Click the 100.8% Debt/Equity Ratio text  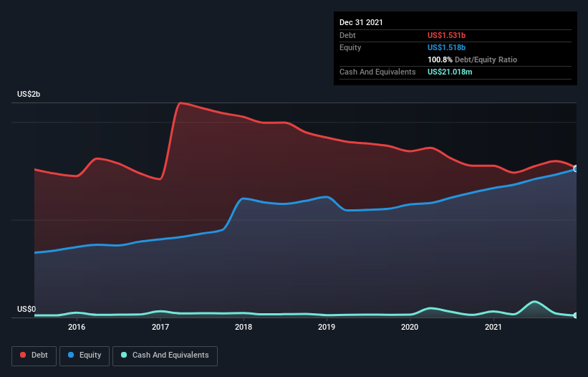click(472, 59)
